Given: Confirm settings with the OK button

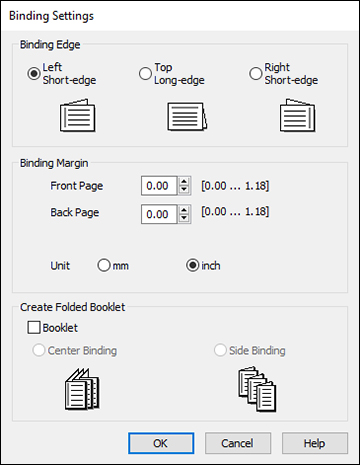Looking at the screenshot, I should pos(161,443).
